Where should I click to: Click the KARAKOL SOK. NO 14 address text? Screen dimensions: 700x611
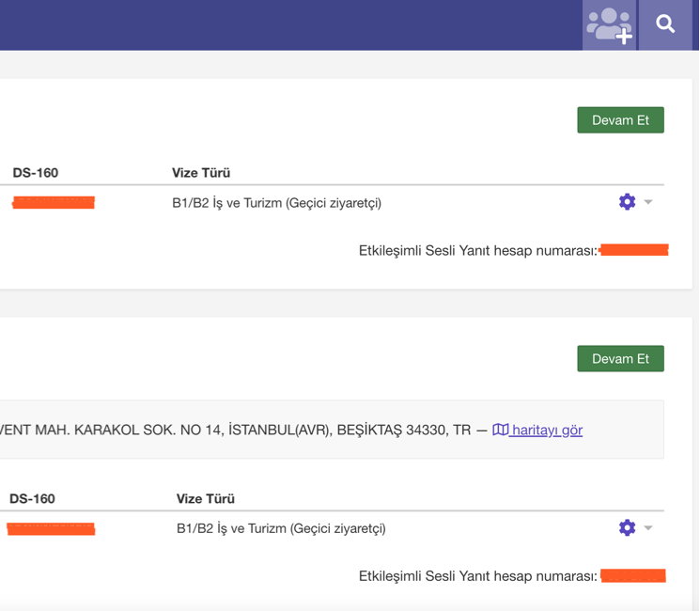pyautogui.click(x=148, y=430)
